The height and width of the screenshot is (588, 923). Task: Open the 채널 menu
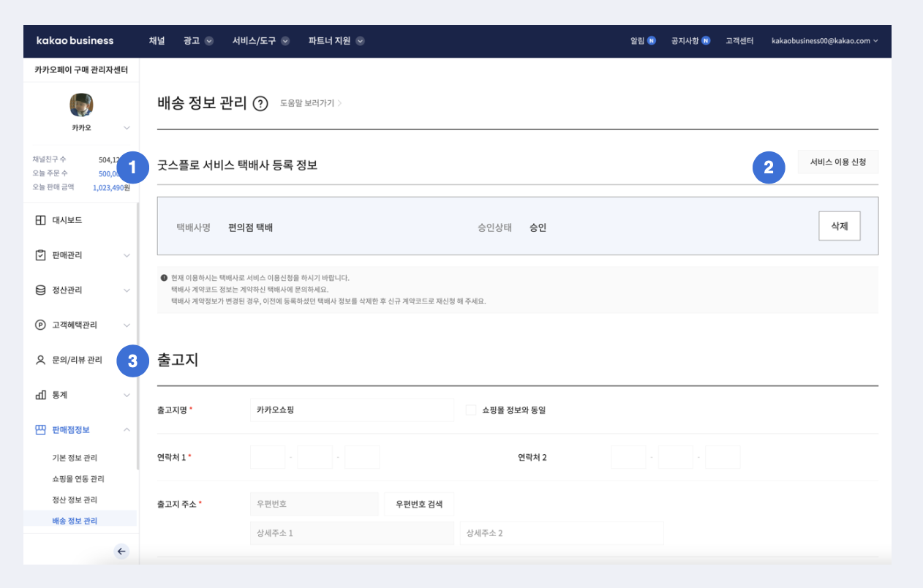point(157,41)
